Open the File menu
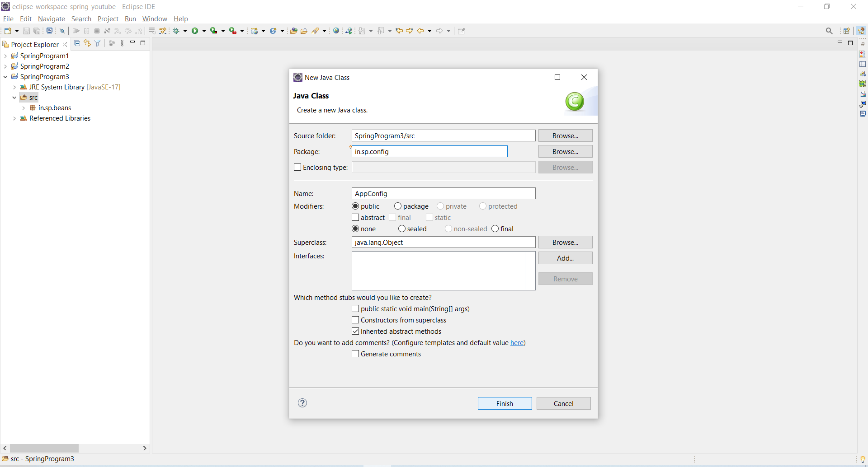Viewport: 868px width, 467px height. (8, 19)
